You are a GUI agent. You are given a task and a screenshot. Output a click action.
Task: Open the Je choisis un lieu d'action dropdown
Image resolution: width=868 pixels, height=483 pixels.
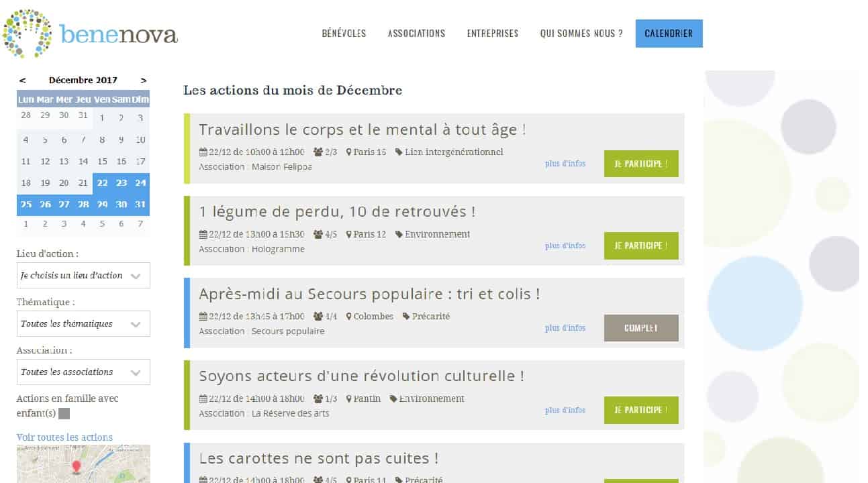click(x=83, y=276)
